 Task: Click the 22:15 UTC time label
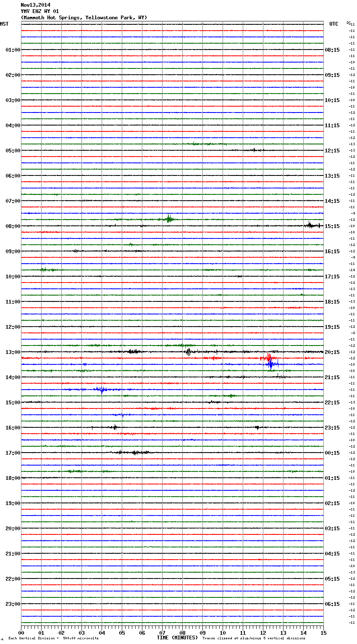[x=332, y=403]
